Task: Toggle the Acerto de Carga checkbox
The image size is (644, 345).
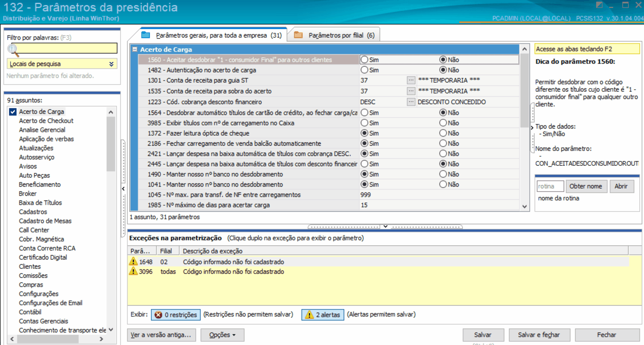Action: 13,112
